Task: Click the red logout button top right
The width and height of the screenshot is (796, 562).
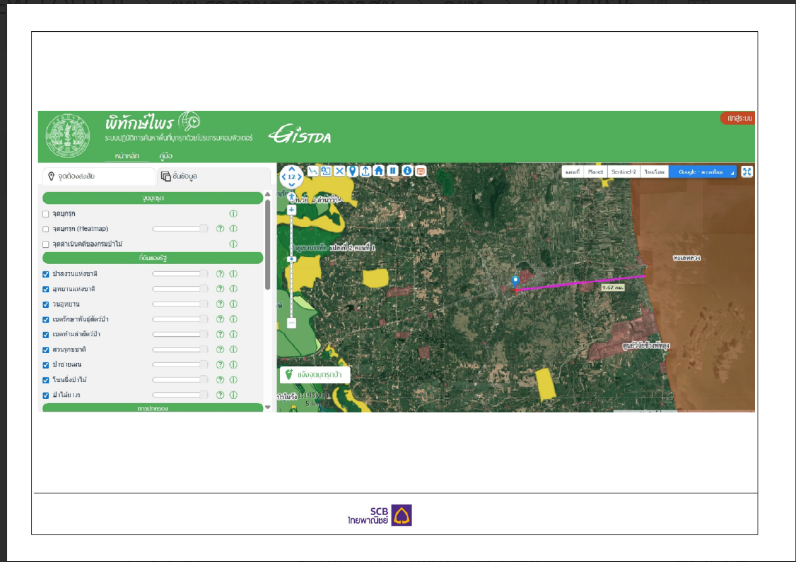Action: 738,118
